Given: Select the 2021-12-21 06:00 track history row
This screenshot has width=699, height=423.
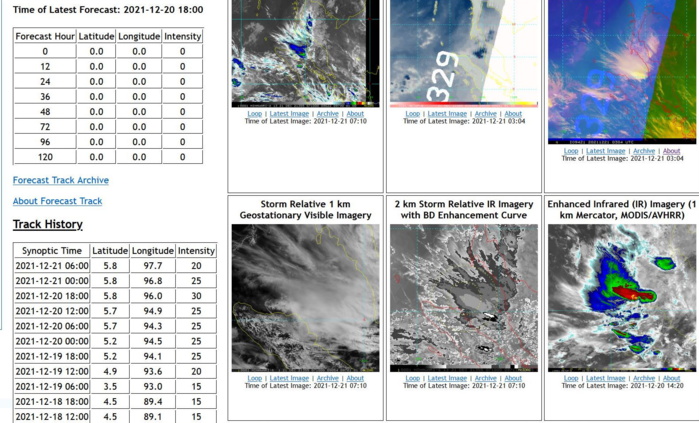Looking at the screenshot, I should pos(52,266).
